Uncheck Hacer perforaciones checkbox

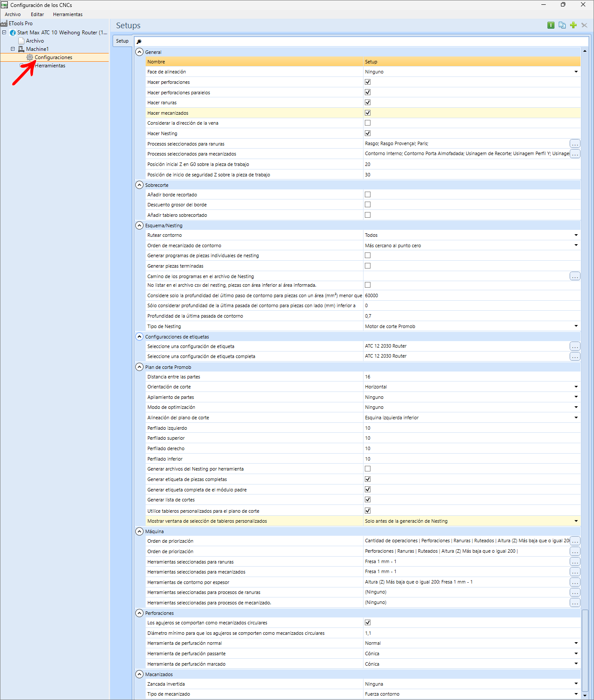[367, 82]
